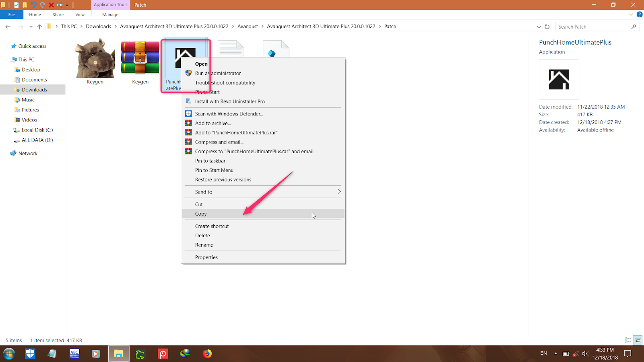Open ALL DATA (D:) in the navigation pane

(37, 140)
